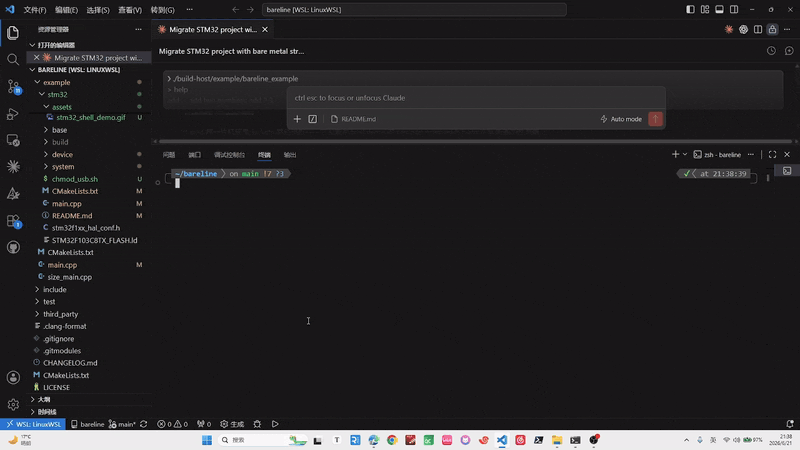This screenshot has height=450, width=800.
Task: Open the Explorer view in activity bar
Action: 13,33
